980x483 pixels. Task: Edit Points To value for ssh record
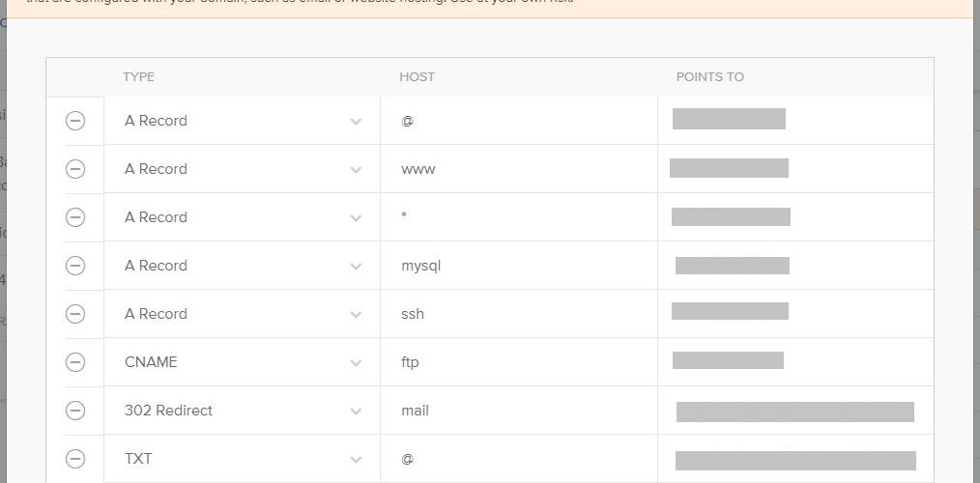pyautogui.click(x=795, y=314)
